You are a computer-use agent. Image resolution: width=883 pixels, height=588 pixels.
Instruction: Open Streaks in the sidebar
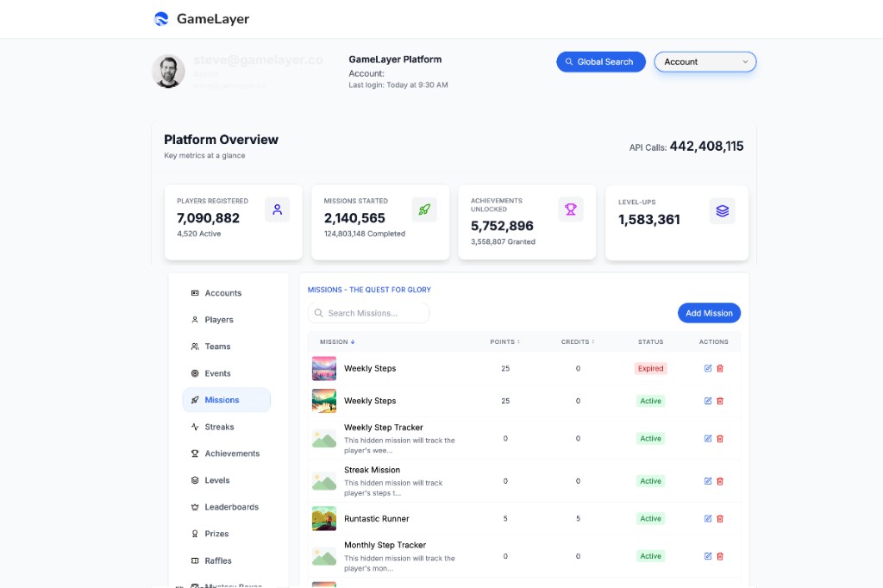point(227,427)
